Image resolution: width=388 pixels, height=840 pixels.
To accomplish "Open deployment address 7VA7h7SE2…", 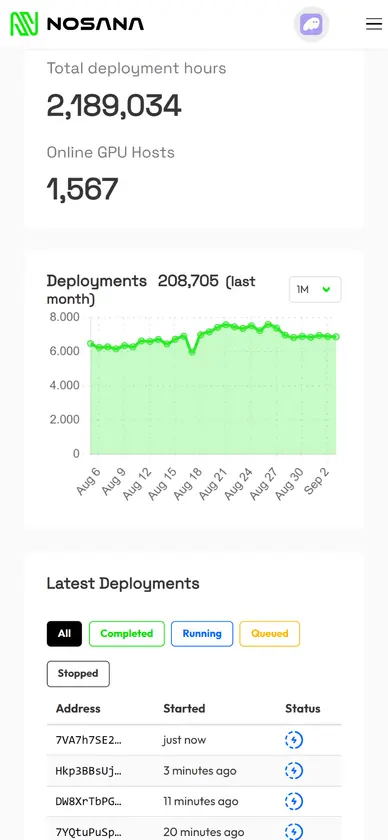I will pyautogui.click(x=89, y=740).
